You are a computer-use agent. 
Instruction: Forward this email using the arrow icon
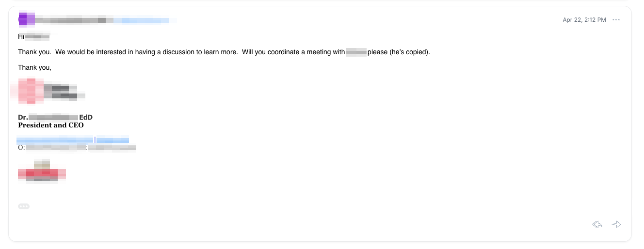(616, 224)
